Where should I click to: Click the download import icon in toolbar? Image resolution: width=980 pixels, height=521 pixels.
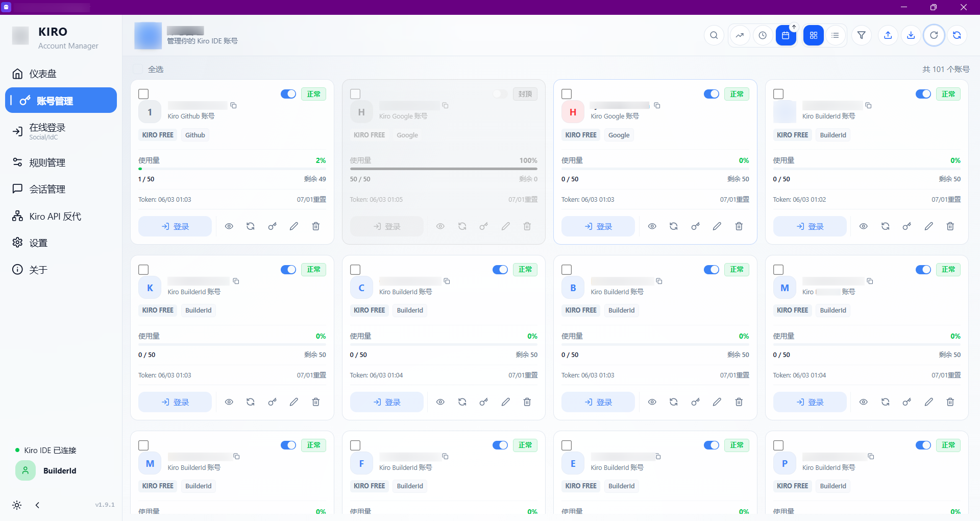911,35
